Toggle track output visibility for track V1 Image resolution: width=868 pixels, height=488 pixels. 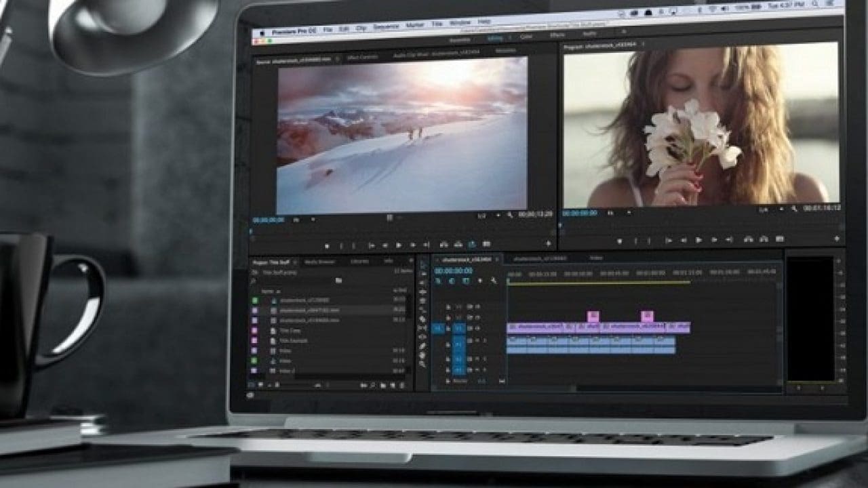tap(471, 327)
